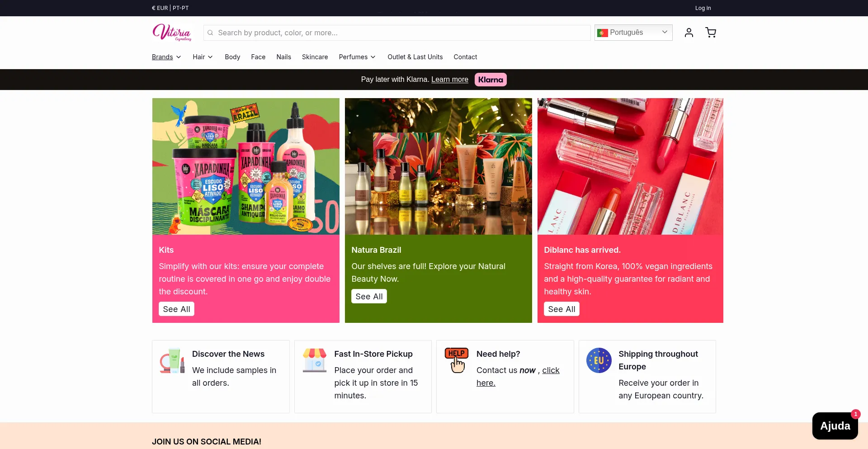Click the Portugal flag icon
Viewport: 868px width, 449px height.
tap(602, 33)
